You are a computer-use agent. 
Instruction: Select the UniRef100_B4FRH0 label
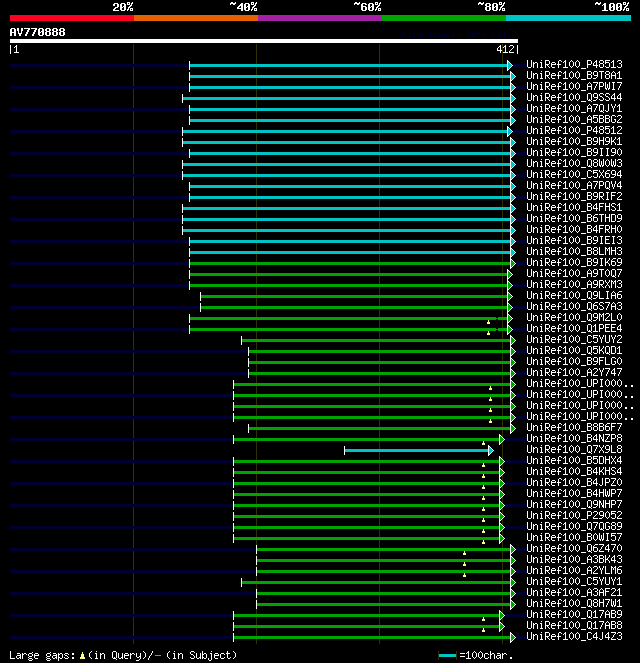[x=574, y=229]
